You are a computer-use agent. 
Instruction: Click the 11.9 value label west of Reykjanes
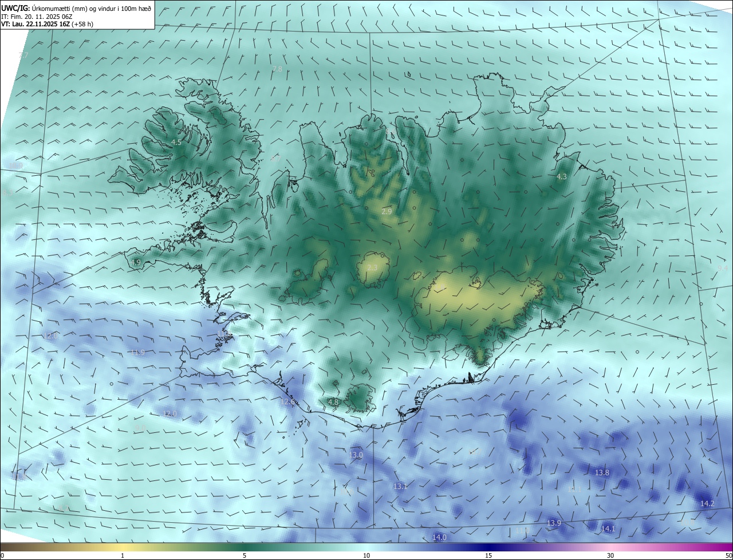[x=137, y=353]
